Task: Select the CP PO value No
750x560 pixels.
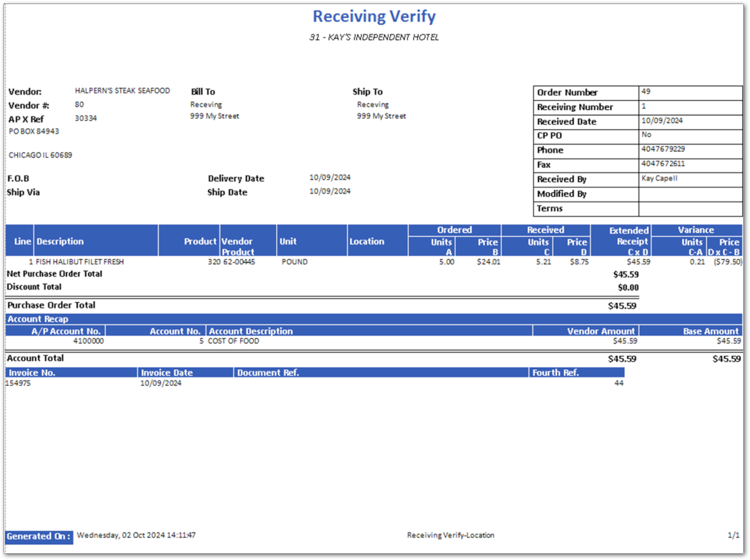Action: click(x=647, y=135)
